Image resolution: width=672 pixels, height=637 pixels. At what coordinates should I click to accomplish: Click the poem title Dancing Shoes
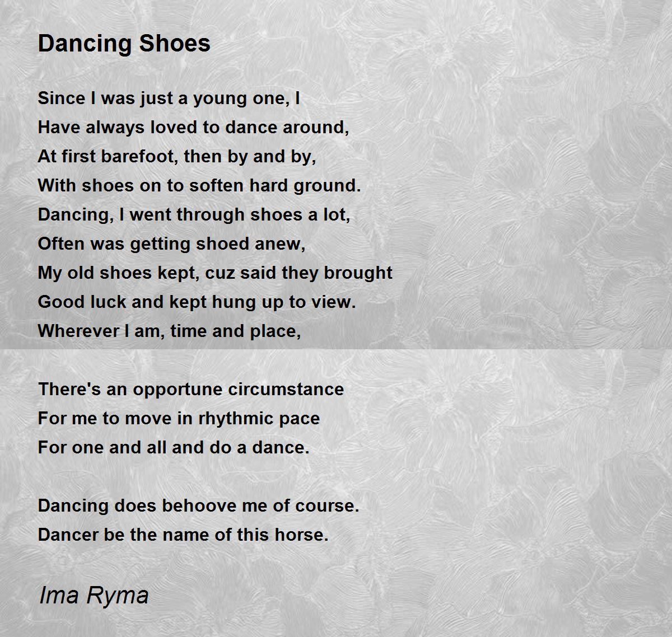(124, 44)
